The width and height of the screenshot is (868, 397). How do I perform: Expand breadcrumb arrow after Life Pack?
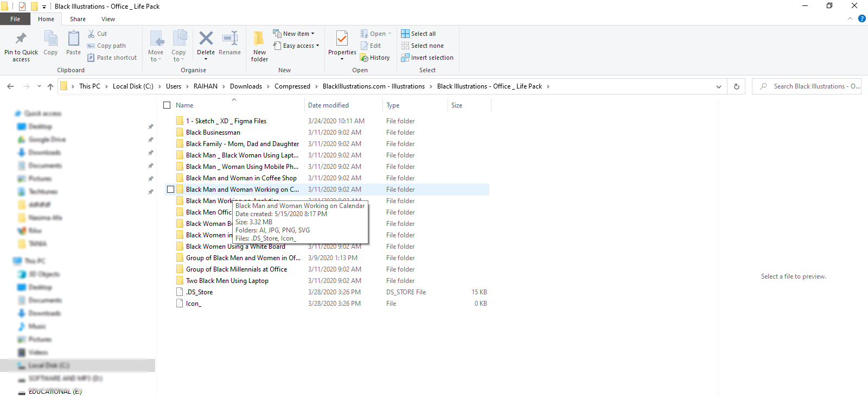pos(548,86)
